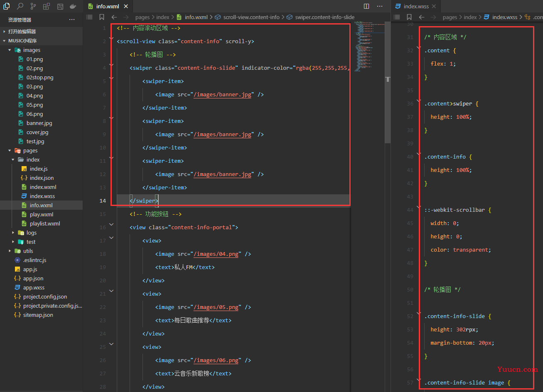Close the info.wxml tab
The height and width of the screenshot is (392, 543).
click(126, 6)
